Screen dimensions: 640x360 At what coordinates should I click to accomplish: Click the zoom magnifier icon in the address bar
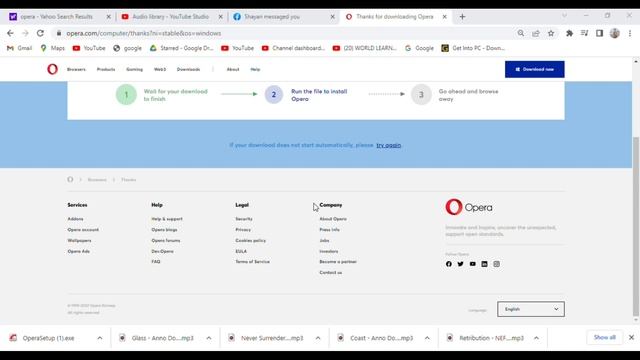[521, 33]
